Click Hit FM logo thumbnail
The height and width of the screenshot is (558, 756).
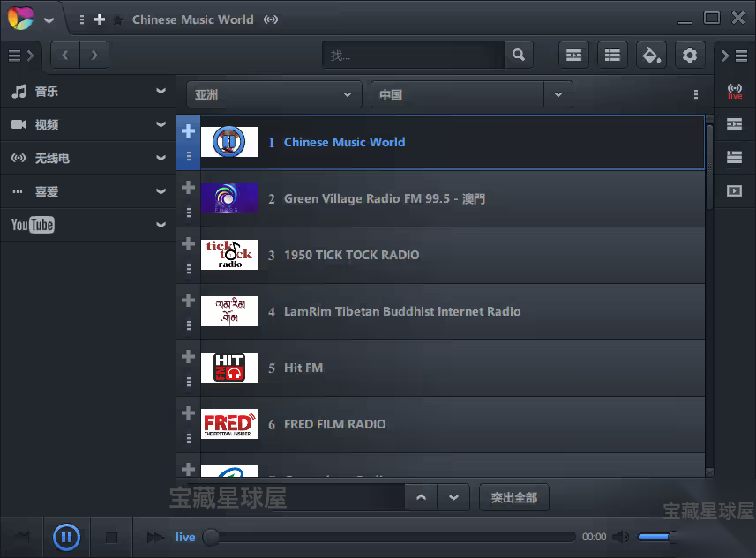pos(229,368)
